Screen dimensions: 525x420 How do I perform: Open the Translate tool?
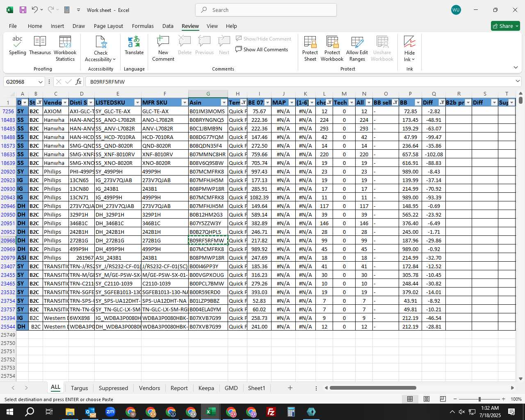click(x=134, y=46)
